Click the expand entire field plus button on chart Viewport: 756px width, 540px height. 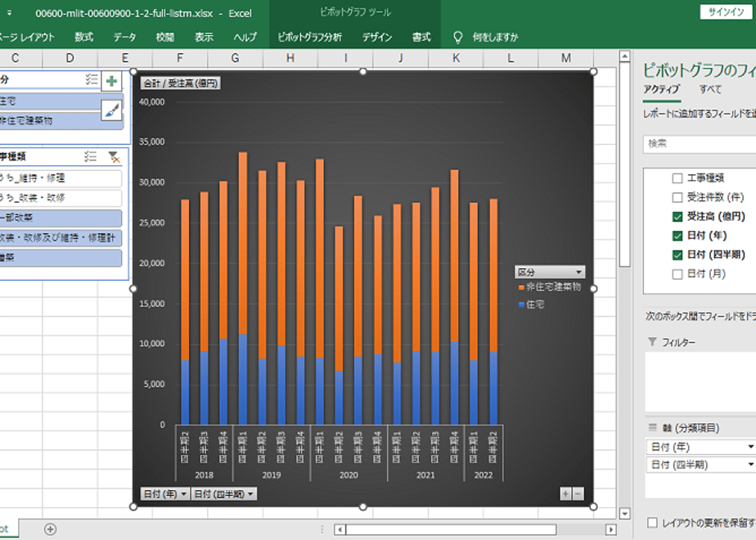pos(565,493)
